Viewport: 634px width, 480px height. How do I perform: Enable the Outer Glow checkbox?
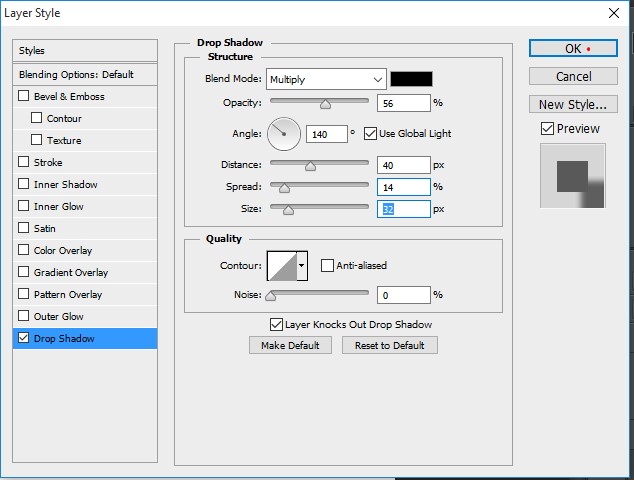tap(23, 315)
